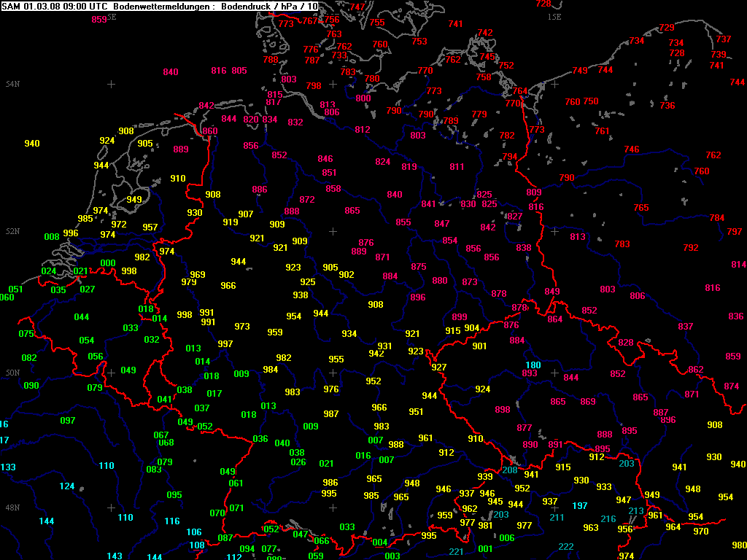Click the teal reading 211
The image size is (747, 560).
(557, 518)
